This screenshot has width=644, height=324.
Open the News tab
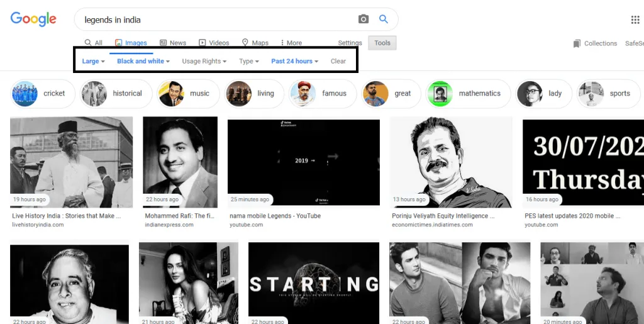tap(173, 43)
